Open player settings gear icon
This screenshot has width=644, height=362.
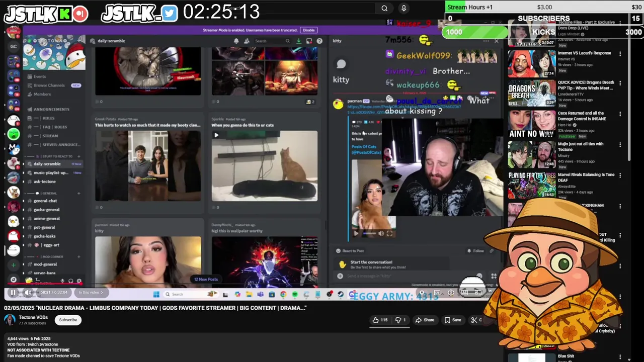click(451, 292)
